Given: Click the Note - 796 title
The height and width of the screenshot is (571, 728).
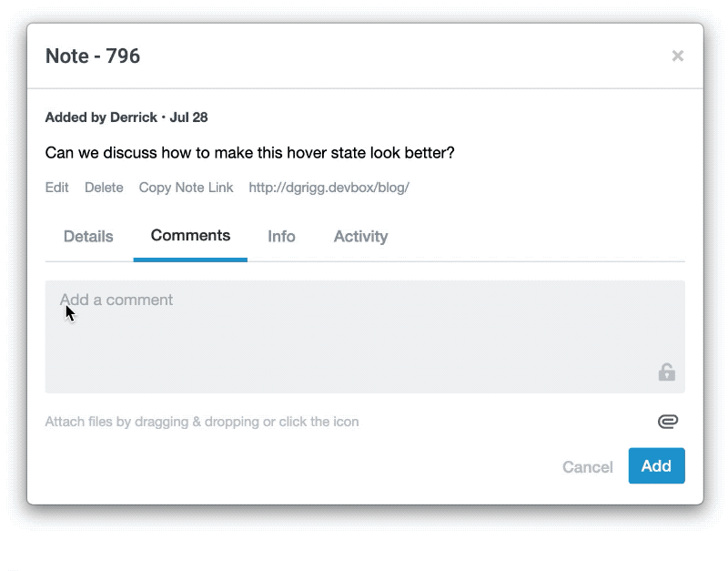Looking at the screenshot, I should [x=93, y=56].
